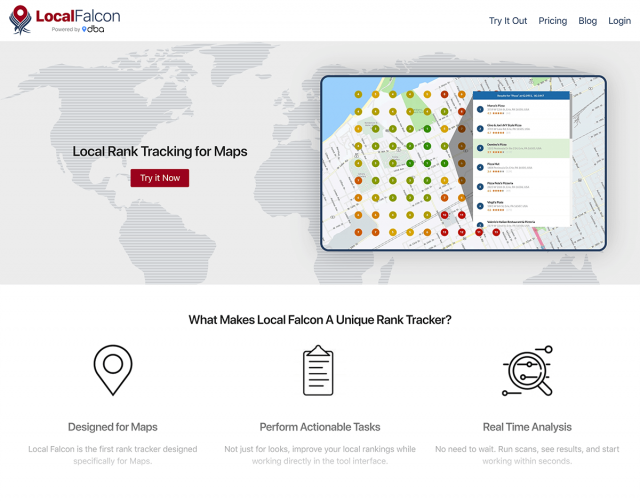Click the Perform Actionable Tasks heading

point(320,427)
